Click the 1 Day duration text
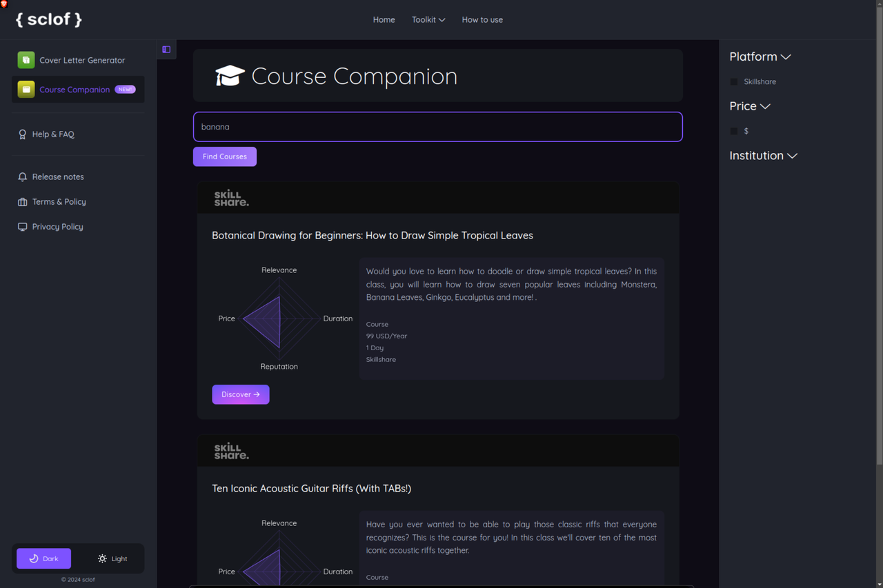The width and height of the screenshot is (883, 588). 375,347
